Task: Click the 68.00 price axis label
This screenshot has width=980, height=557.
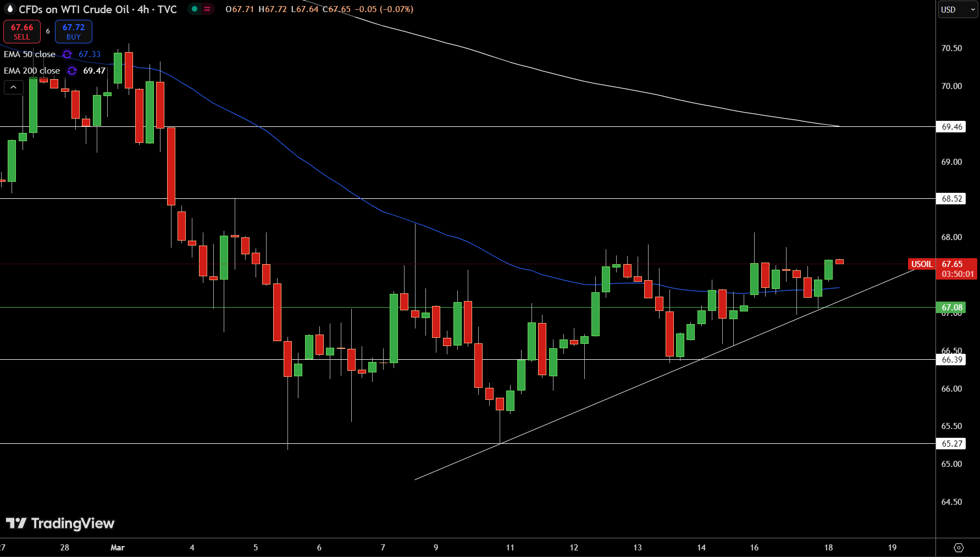Action: tap(951, 237)
